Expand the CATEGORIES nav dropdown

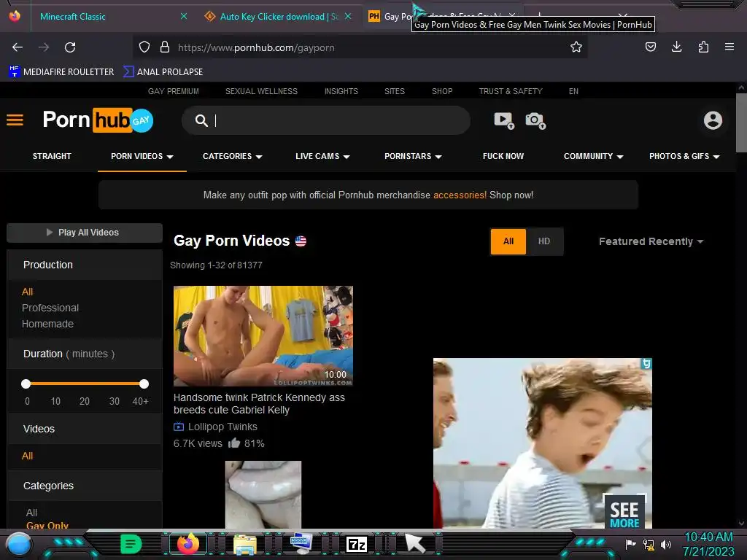(x=233, y=156)
